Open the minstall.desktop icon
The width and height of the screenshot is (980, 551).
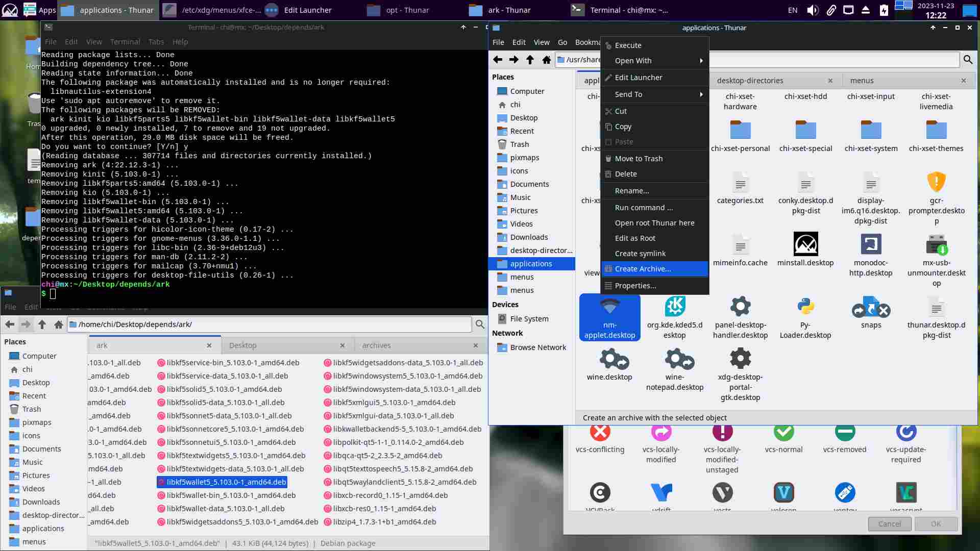(x=805, y=245)
